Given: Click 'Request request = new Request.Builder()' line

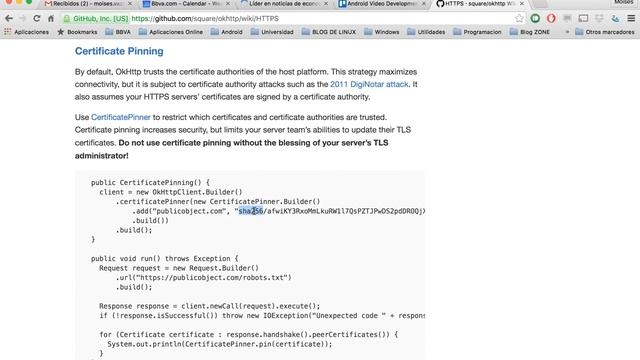Looking at the screenshot, I should pyautogui.click(x=179, y=268).
